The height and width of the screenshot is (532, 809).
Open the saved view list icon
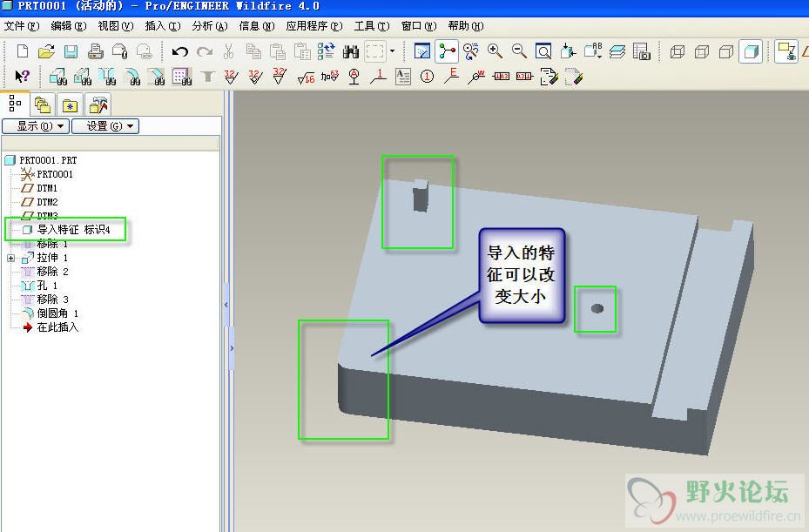[x=593, y=51]
